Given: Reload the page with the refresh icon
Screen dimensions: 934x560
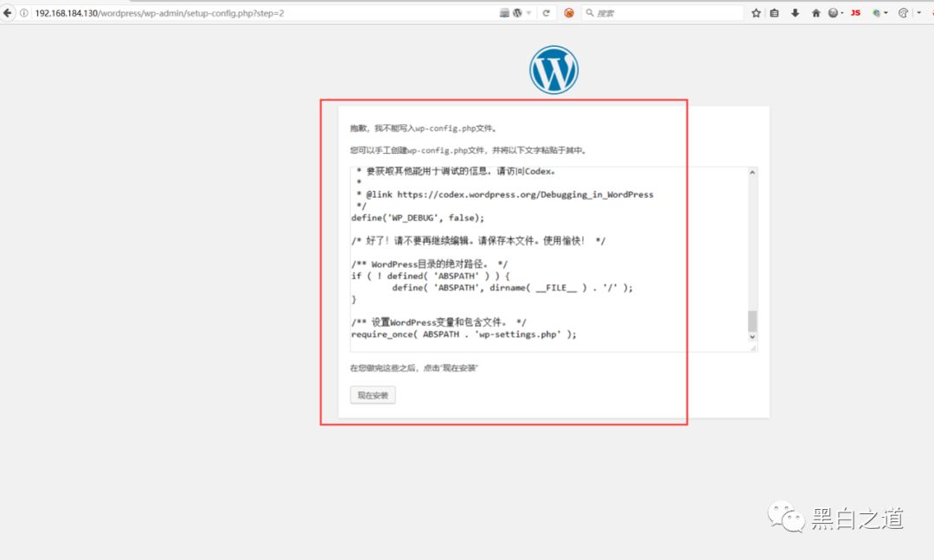Looking at the screenshot, I should [547, 13].
